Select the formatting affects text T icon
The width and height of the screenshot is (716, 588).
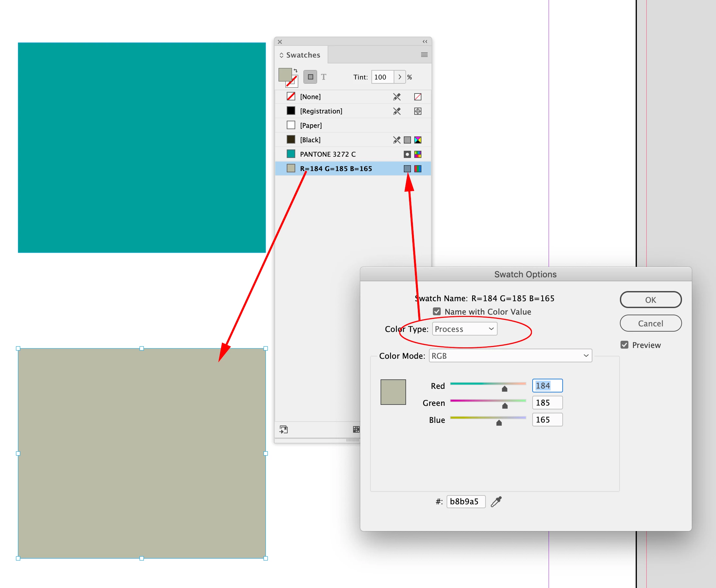point(324,77)
